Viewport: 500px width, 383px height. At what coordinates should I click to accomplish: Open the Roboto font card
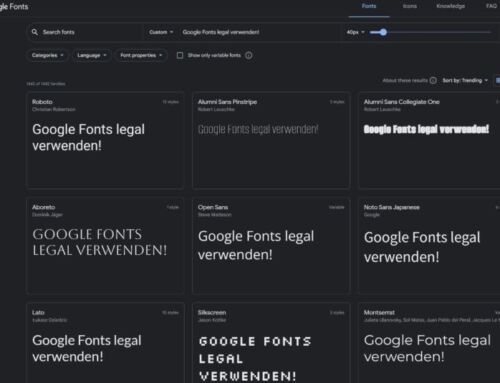[x=105, y=141]
